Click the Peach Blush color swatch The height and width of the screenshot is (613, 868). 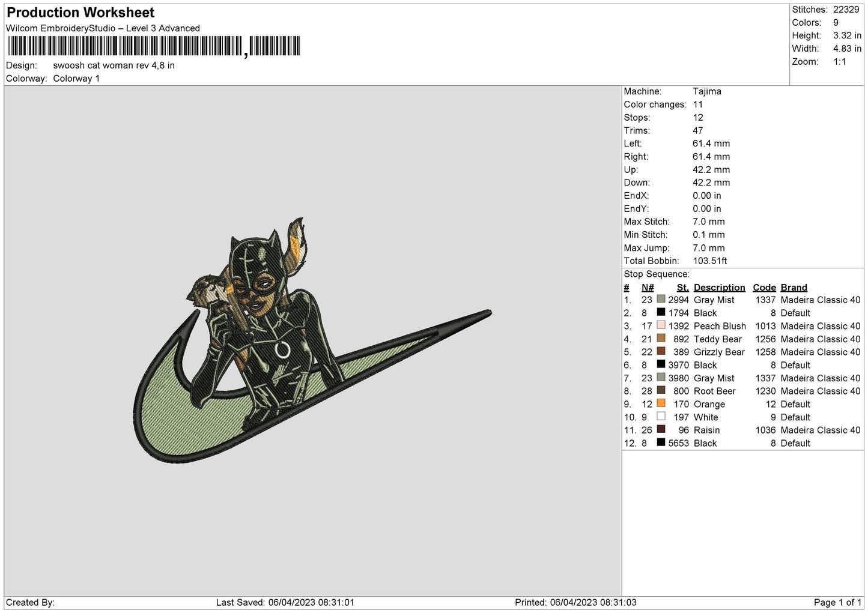(661, 325)
